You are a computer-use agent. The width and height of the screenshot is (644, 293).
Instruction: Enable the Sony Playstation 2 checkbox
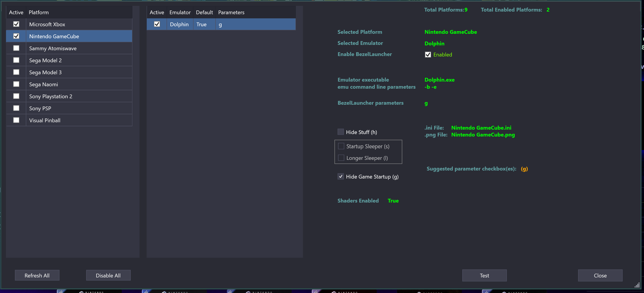pyautogui.click(x=16, y=96)
